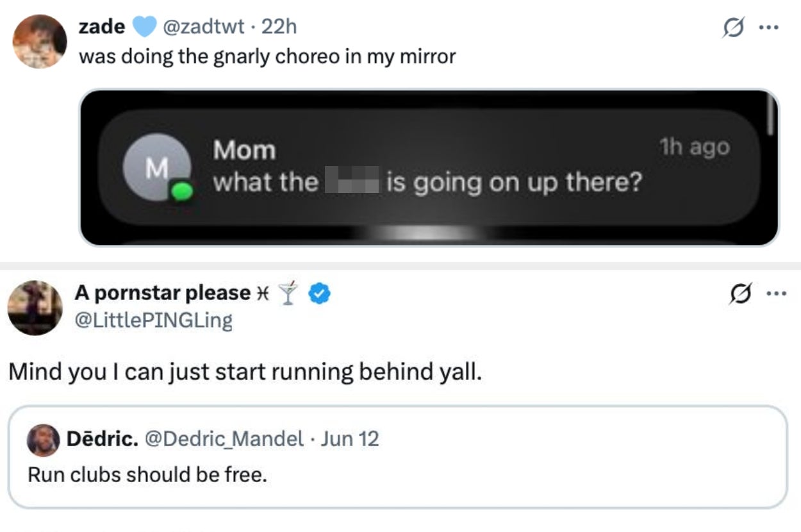This screenshot has width=801, height=532.
Task: Click the 'zade' display name
Action: pos(101,26)
